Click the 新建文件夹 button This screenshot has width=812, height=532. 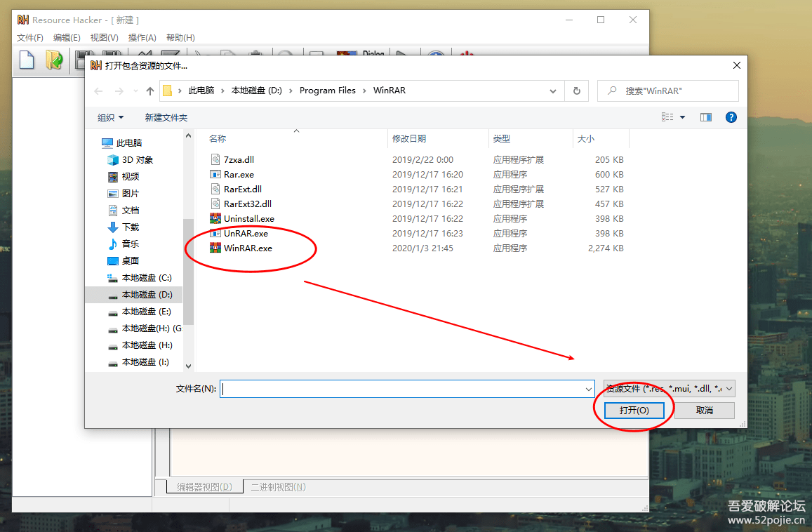[x=166, y=118]
